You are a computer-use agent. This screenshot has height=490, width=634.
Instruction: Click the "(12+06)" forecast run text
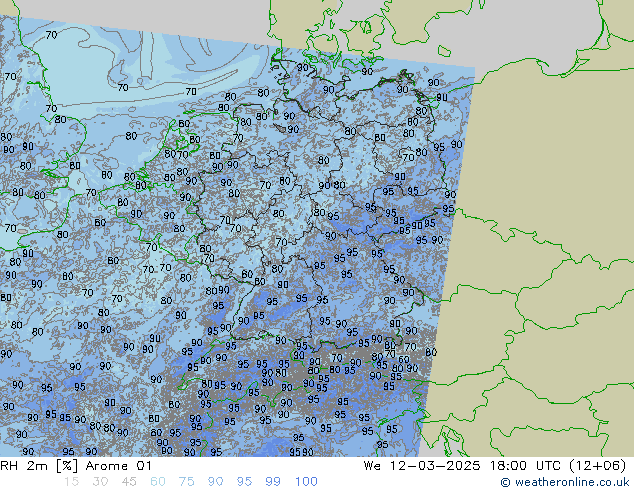(x=598, y=466)
